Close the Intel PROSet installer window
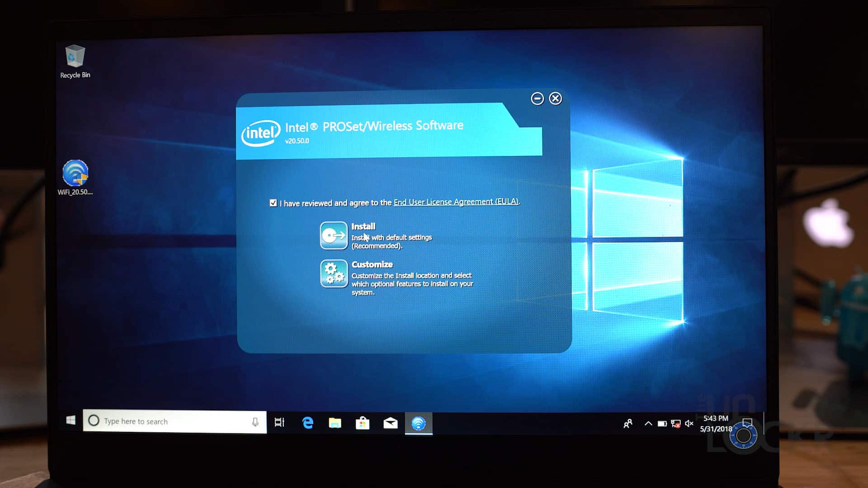868x488 pixels. pos(556,99)
